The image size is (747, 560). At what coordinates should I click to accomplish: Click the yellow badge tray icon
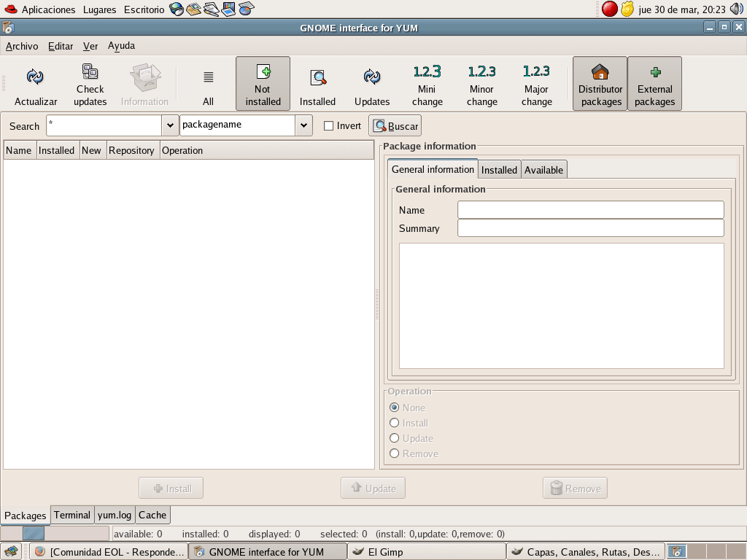(x=627, y=9)
